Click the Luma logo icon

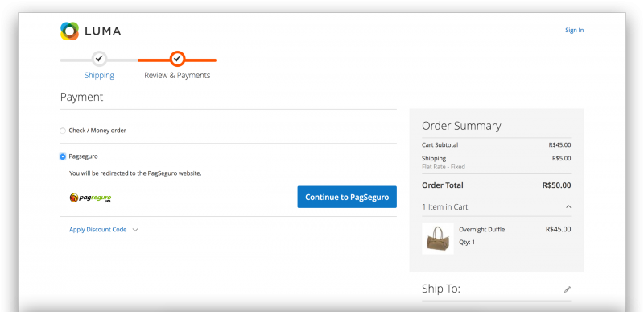coord(69,31)
